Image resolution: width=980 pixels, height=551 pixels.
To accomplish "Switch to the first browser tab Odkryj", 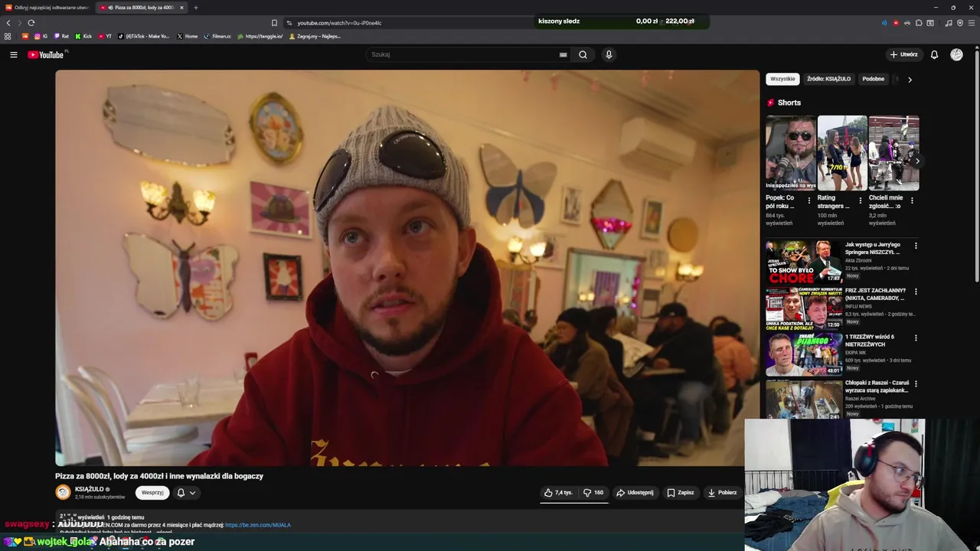I will [47, 8].
